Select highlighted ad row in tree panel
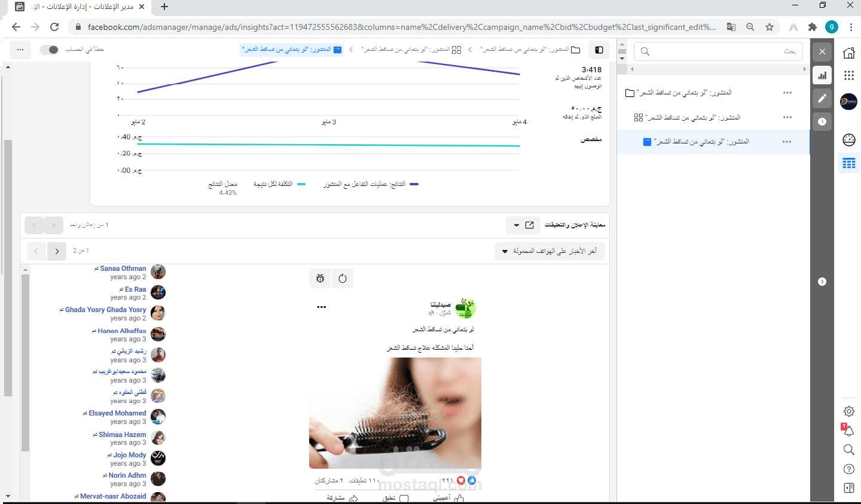This screenshot has width=861, height=504. (x=713, y=142)
